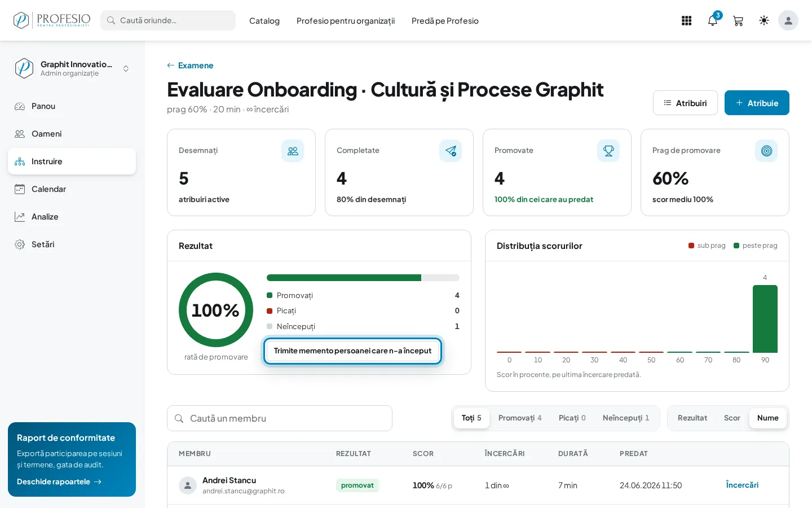Focus the Caută un membru field
The height and width of the screenshot is (508, 812).
(280, 418)
